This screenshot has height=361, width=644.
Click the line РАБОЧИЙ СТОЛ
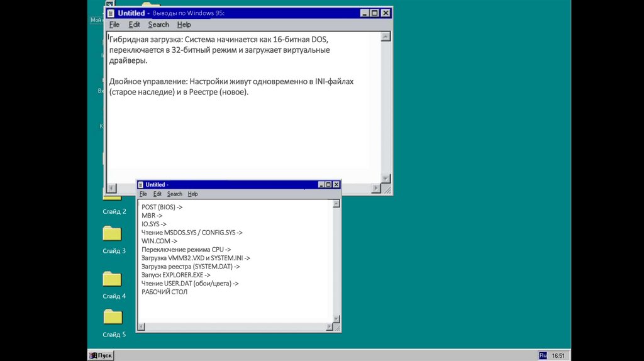164,292
